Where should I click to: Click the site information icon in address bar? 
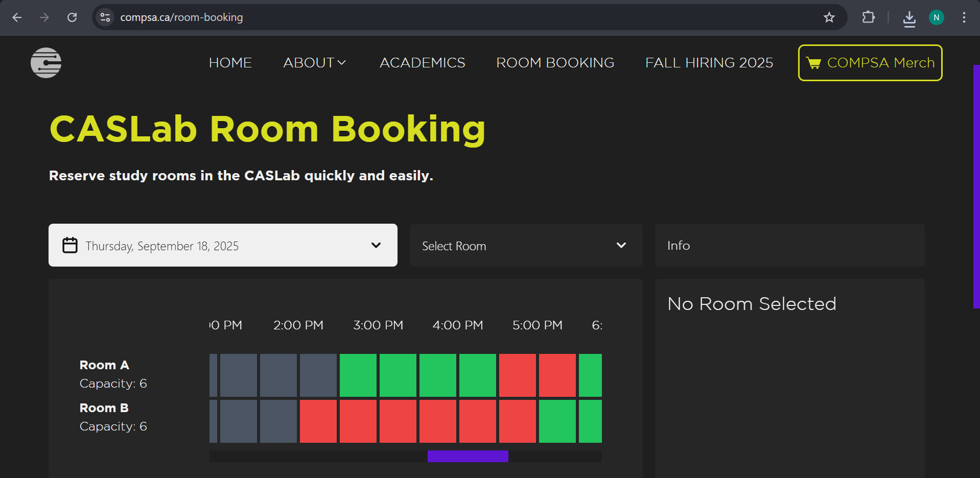tap(105, 17)
